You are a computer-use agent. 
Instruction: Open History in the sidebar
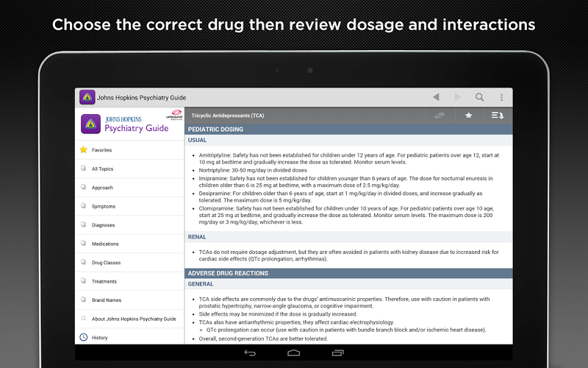pos(130,337)
